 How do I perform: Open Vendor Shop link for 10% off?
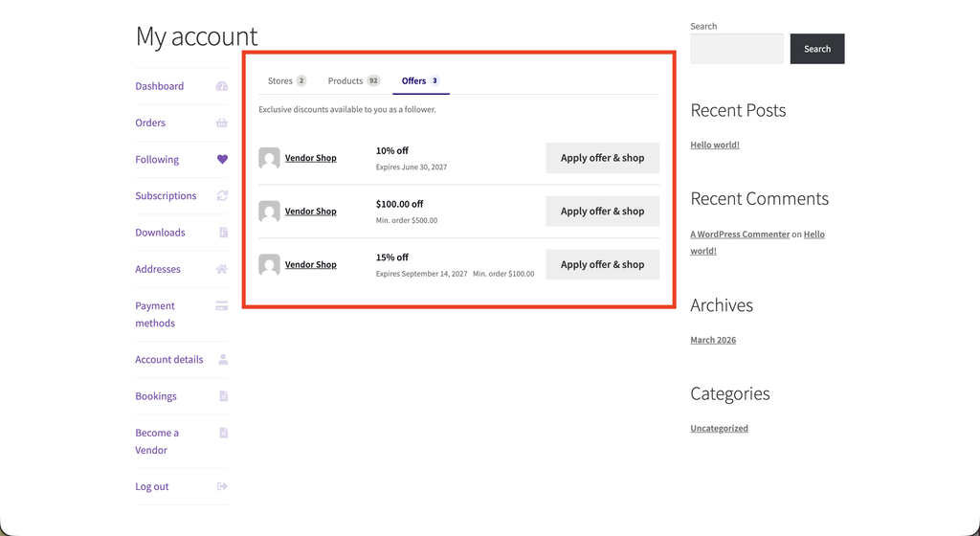pos(311,158)
